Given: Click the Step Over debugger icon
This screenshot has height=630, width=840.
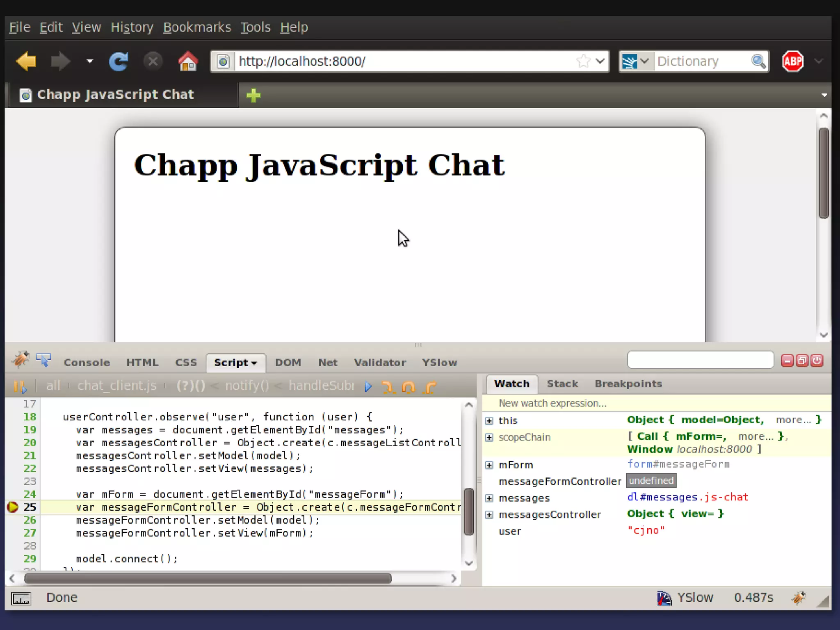Looking at the screenshot, I should pos(408,386).
